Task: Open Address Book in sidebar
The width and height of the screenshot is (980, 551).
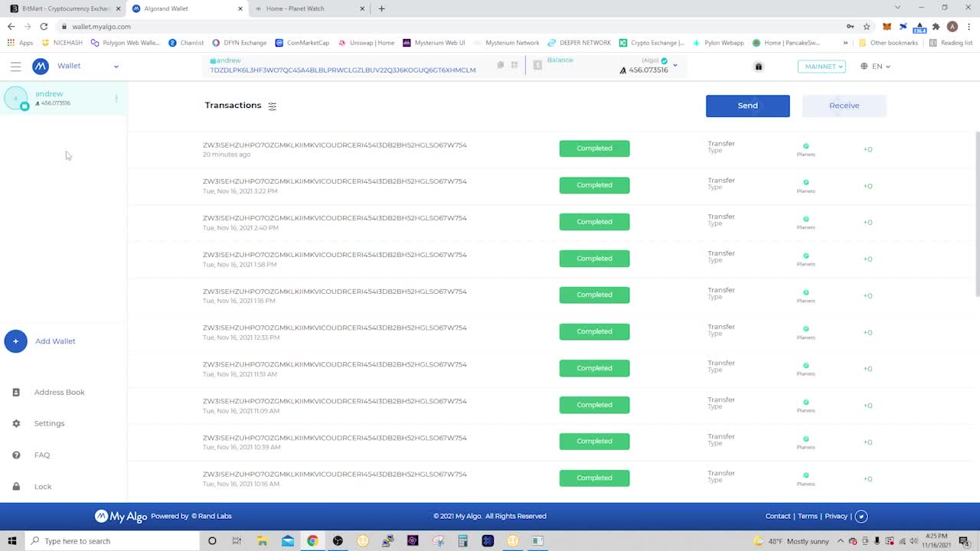Action: click(x=59, y=393)
